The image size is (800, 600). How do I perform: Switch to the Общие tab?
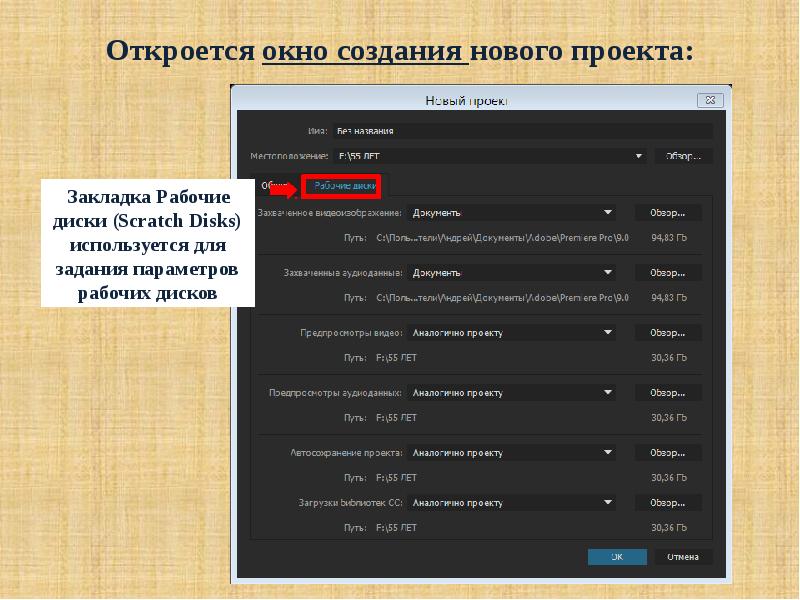[274, 185]
